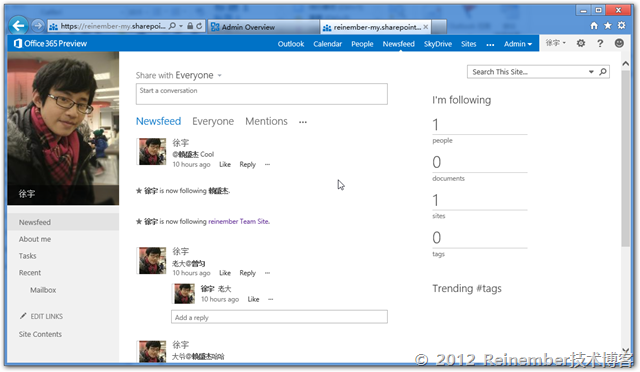Open ellipsis menu on the Cool post
The width and height of the screenshot is (640, 372).
pos(267,165)
